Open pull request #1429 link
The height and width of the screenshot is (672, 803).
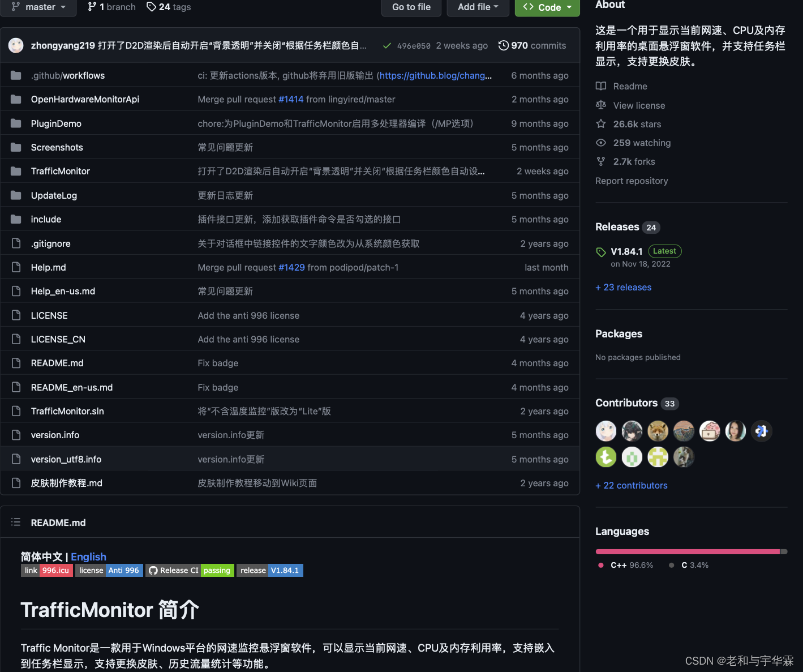click(x=291, y=267)
